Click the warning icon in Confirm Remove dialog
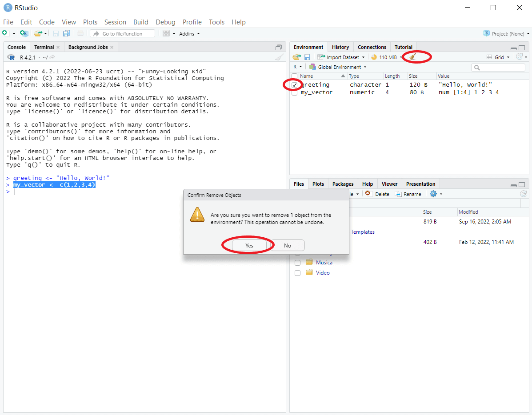The image size is (532, 415). [x=197, y=215]
